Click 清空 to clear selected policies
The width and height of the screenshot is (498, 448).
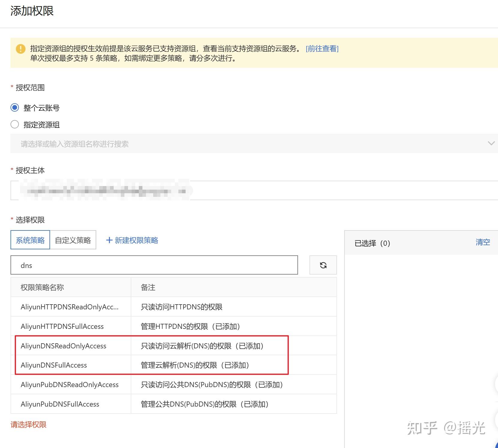click(x=483, y=242)
